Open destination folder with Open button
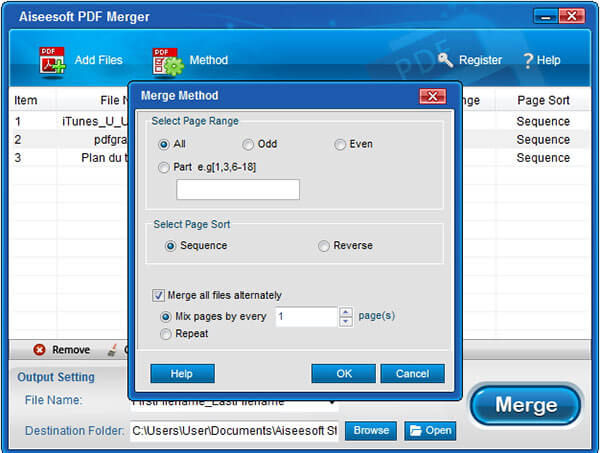Viewport: 600px width, 453px height. click(x=430, y=431)
